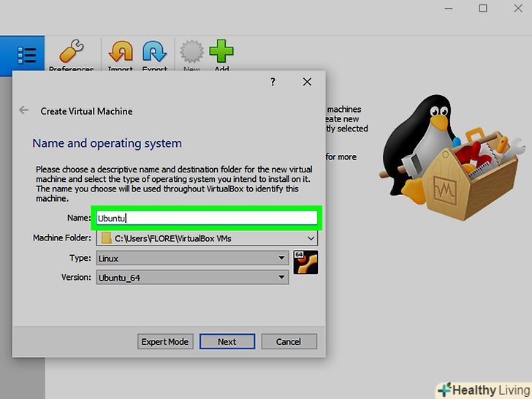Close the Create Virtual Machine dialog
Image resolution: width=532 pixels, height=399 pixels.
click(x=307, y=82)
